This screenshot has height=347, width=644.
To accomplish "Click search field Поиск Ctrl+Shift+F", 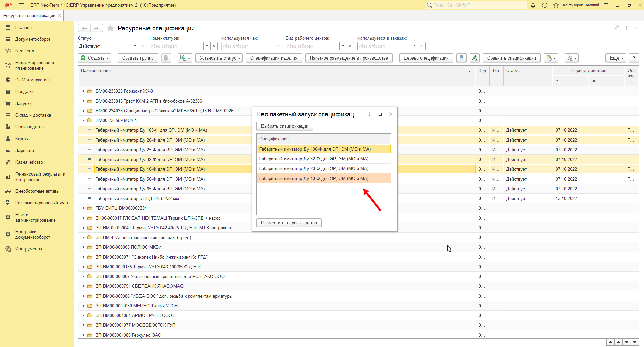I will click(476, 5).
